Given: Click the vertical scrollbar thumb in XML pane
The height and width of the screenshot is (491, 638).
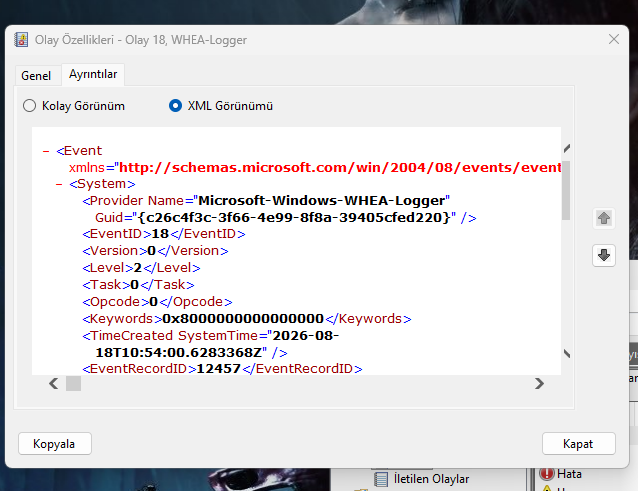Looking at the screenshot, I should pyautogui.click(x=566, y=190).
